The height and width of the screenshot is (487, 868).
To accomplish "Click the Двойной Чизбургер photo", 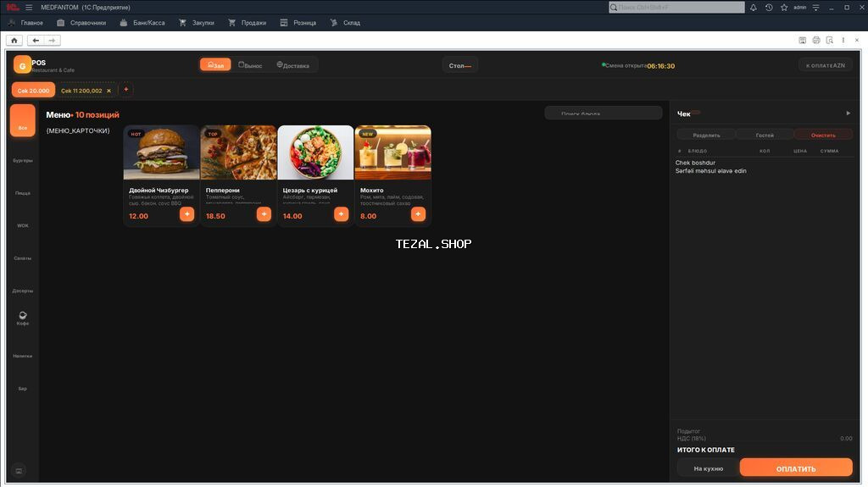I will (161, 152).
